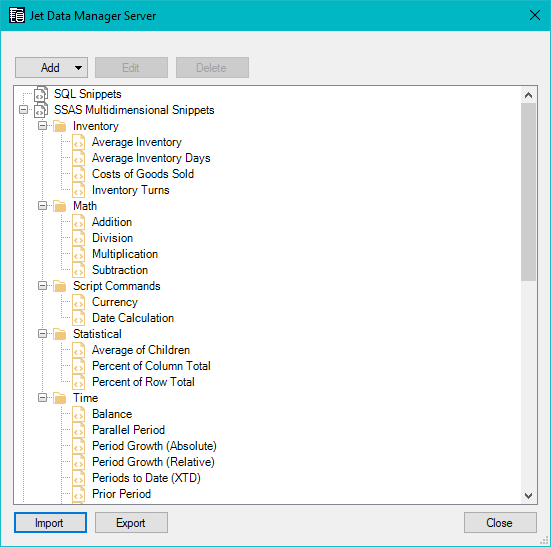
Task: Collapse the SSAS Multidimensional Snippets node
Action: click(x=24, y=110)
